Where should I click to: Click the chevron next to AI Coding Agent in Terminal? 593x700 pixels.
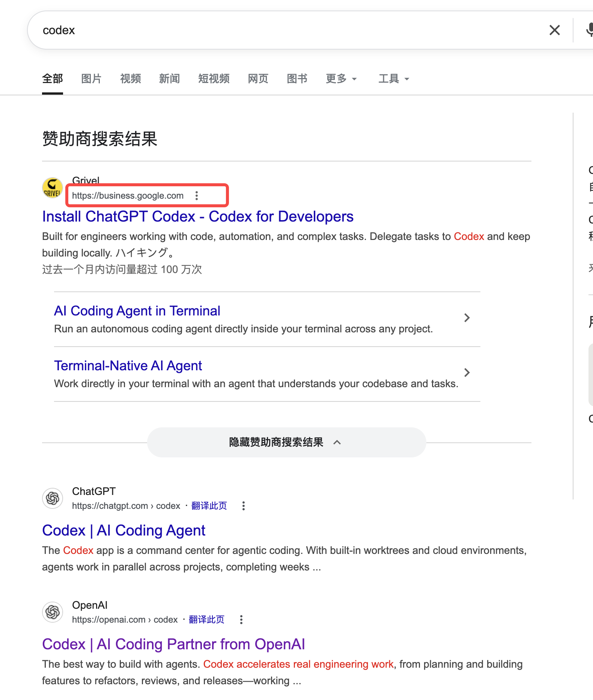(467, 318)
